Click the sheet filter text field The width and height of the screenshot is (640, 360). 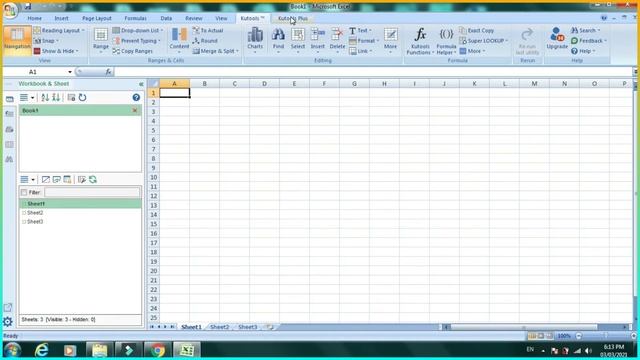92,192
